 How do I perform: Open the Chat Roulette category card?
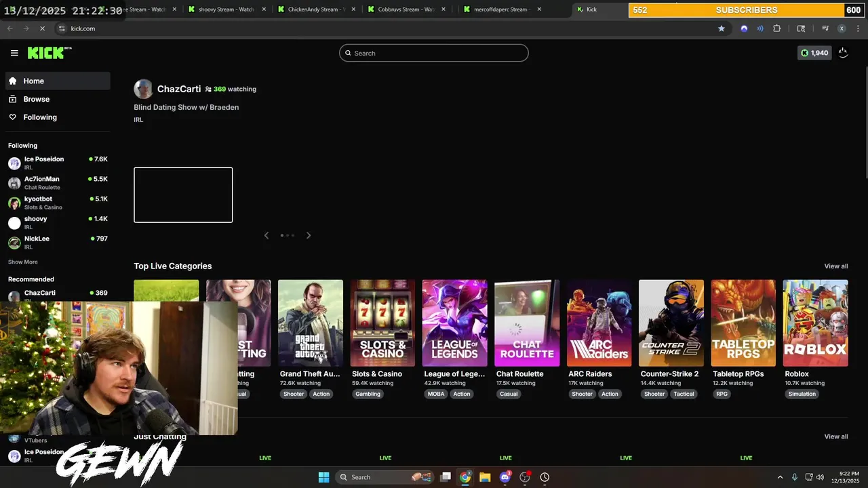tap(527, 323)
